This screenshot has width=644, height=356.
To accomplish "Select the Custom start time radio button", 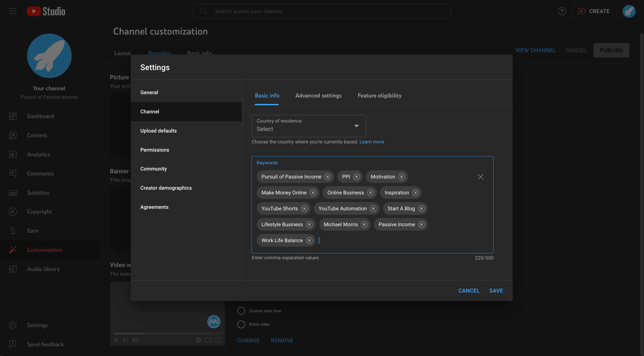I will (x=241, y=311).
